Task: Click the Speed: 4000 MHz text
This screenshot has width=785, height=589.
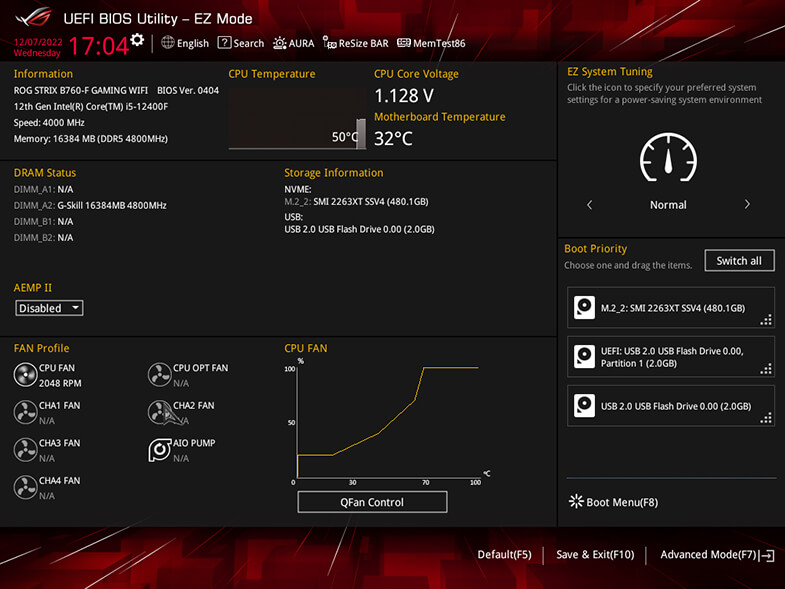Action: click(x=49, y=123)
